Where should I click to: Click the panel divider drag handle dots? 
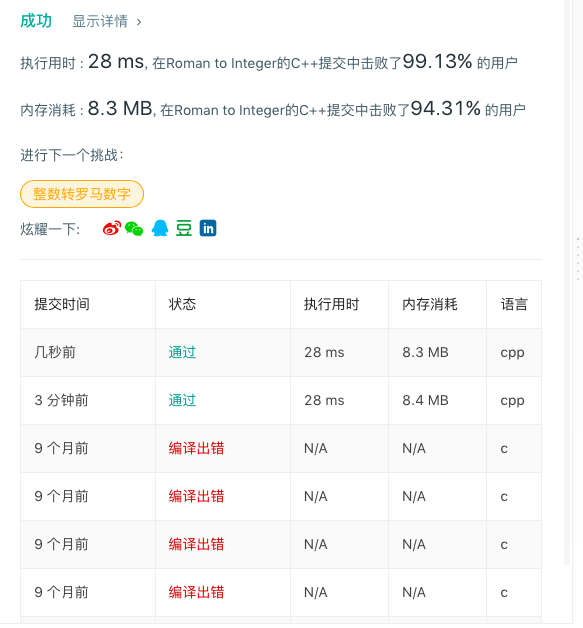578,259
